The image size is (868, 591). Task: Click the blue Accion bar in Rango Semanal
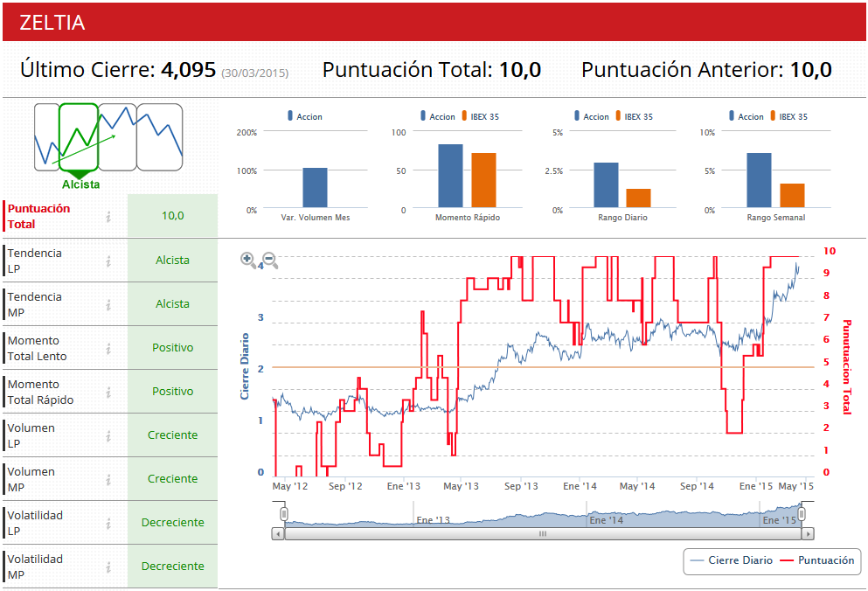(x=759, y=181)
